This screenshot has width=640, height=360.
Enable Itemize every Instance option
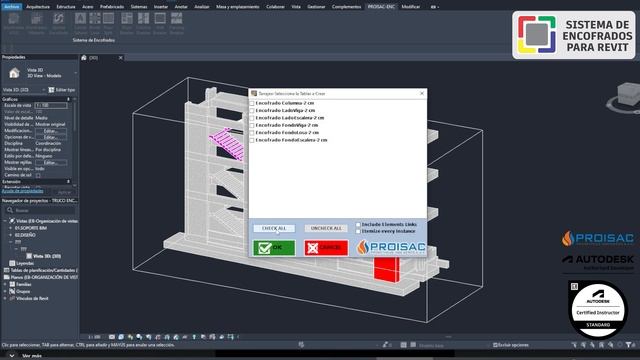click(358, 231)
